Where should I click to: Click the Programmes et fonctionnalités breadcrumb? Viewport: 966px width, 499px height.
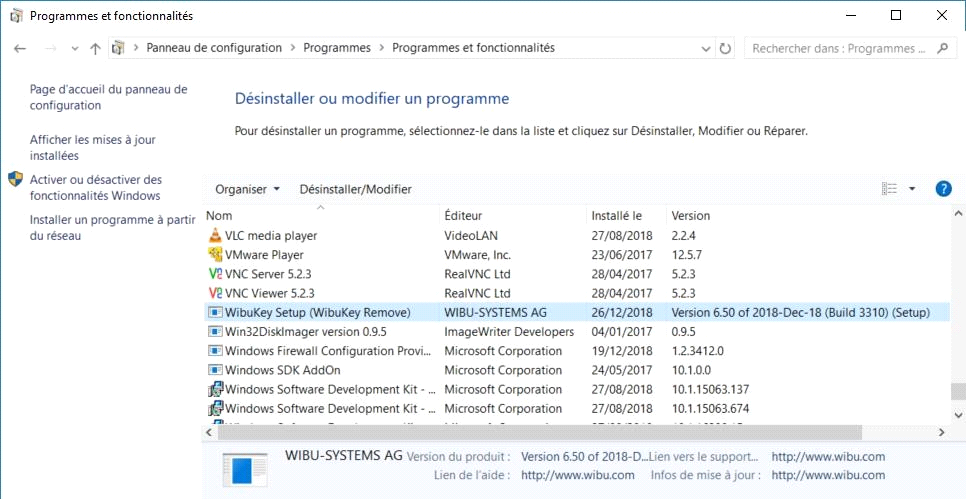pos(473,47)
